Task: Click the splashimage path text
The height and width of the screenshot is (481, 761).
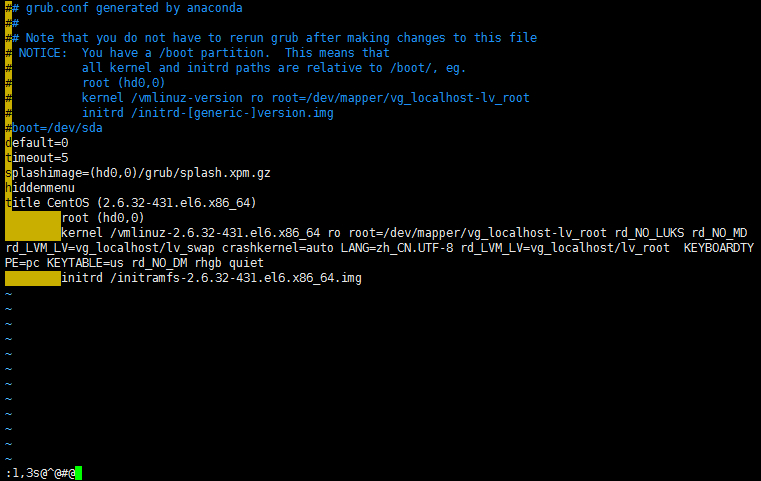Action: tap(180, 173)
